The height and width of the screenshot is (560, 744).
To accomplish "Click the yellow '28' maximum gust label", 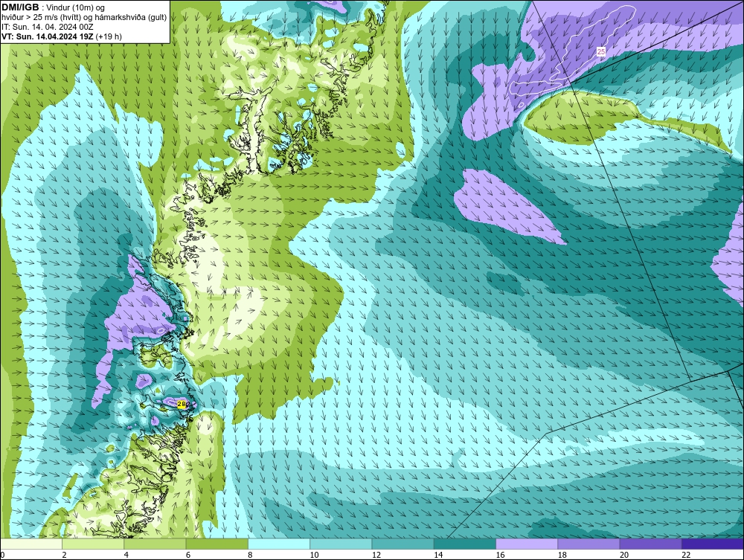I will point(182,404).
